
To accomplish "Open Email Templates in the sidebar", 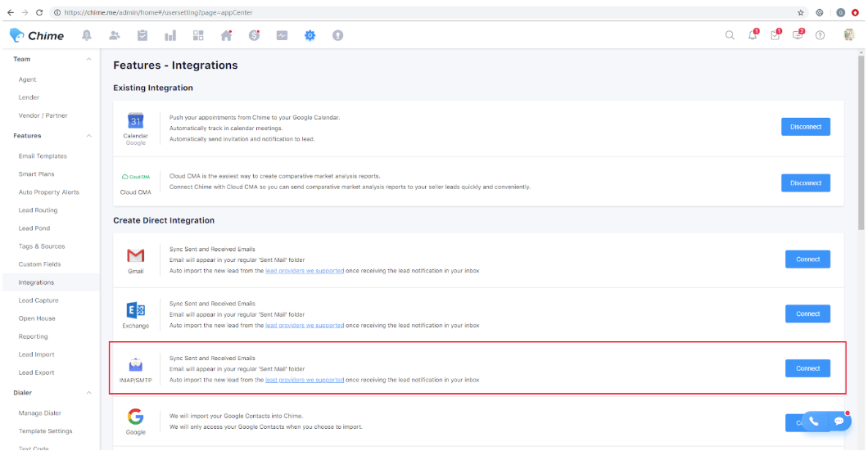I will (x=43, y=156).
